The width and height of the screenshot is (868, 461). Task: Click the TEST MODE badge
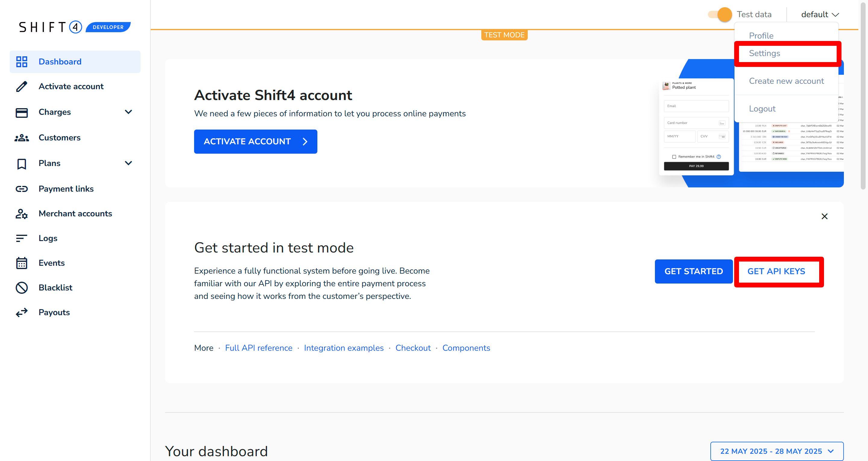pos(504,35)
